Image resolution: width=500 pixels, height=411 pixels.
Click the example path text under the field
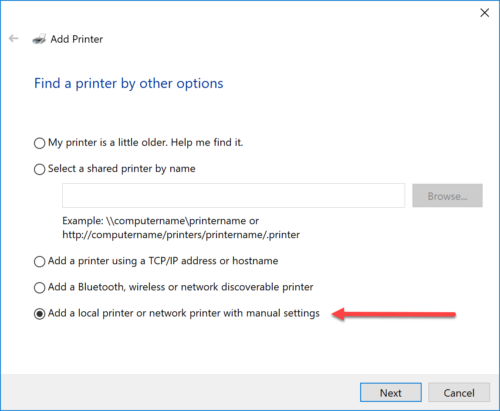[x=181, y=228]
